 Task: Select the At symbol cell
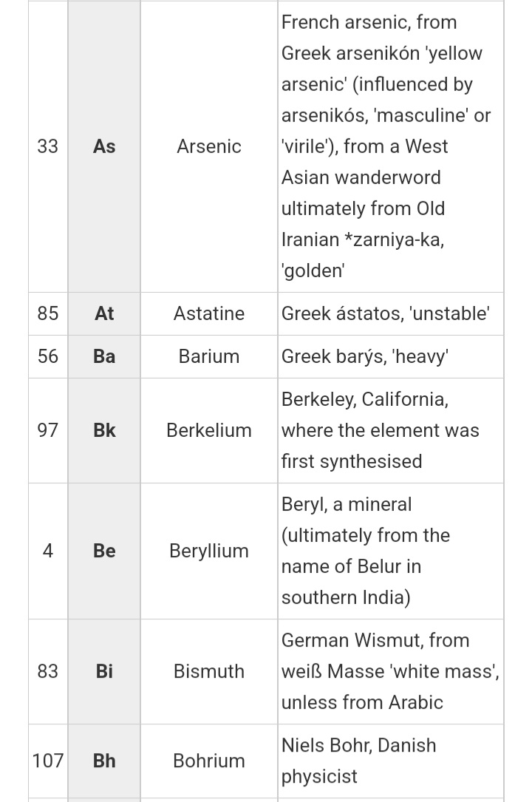coord(104,313)
